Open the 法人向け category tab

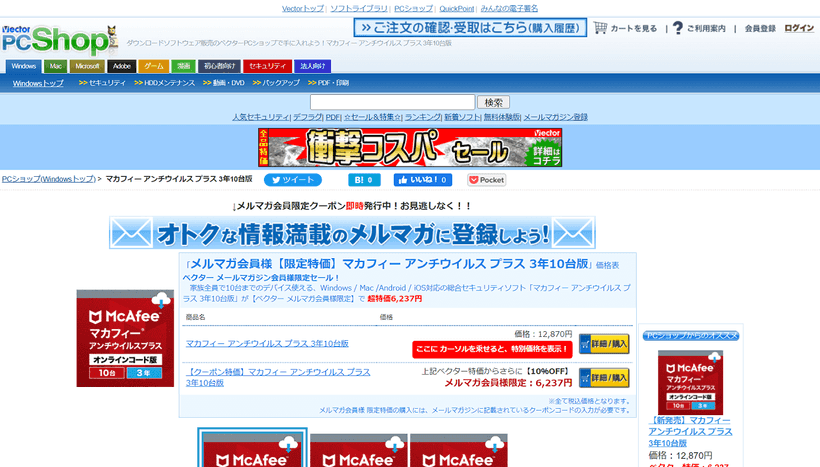click(312, 66)
